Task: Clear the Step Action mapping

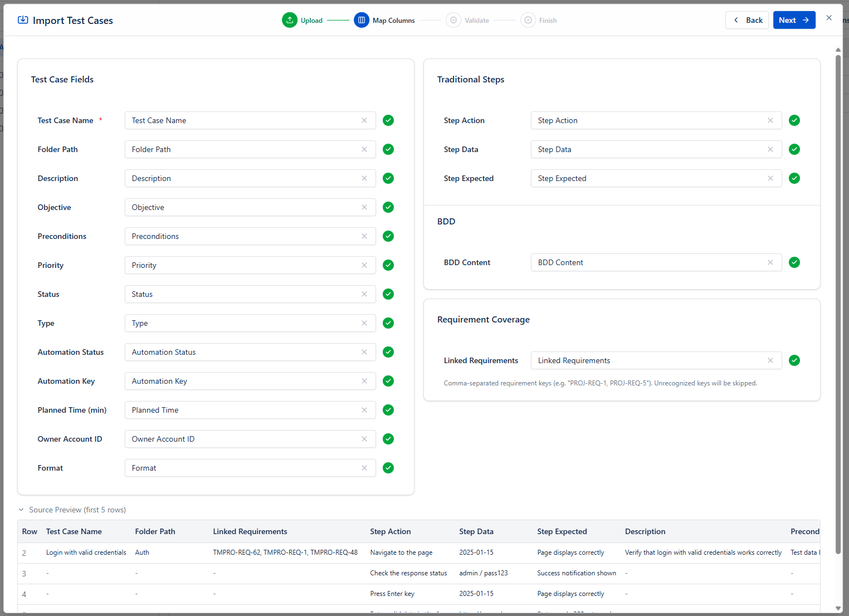Action: pyautogui.click(x=770, y=120)
